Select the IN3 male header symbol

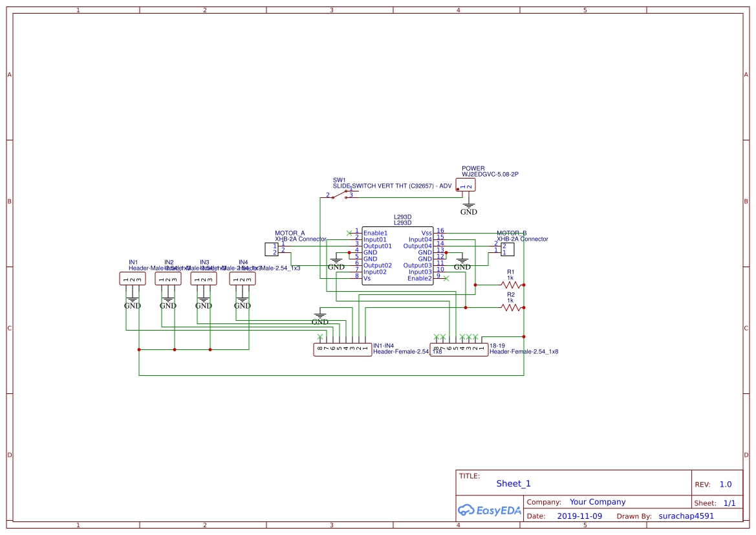[x=204, y=279]
